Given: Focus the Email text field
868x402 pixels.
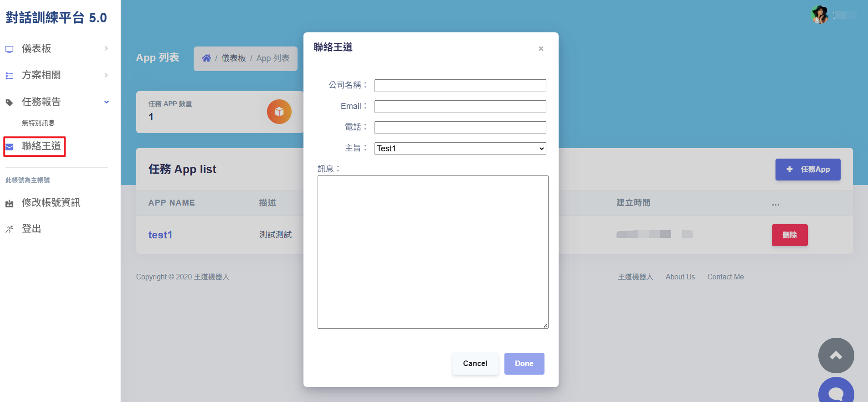Looking at the screenshot, I should pyautogui.click(x=460, y=107).
